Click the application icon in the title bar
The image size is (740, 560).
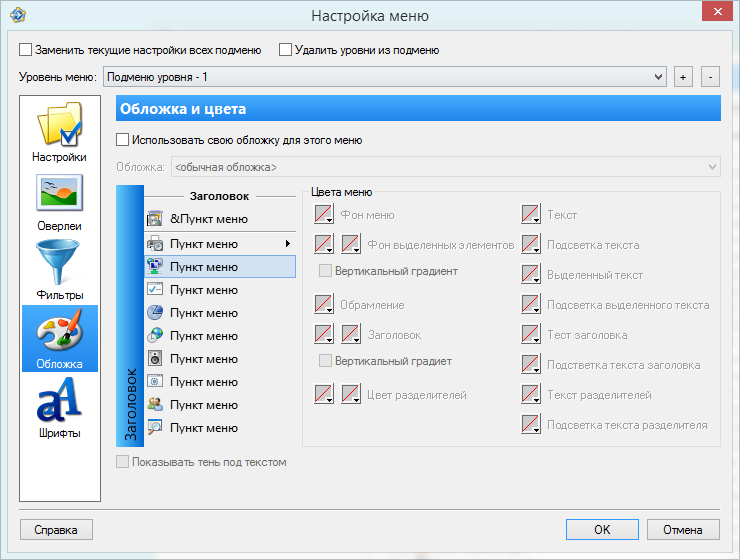point(17,15)
